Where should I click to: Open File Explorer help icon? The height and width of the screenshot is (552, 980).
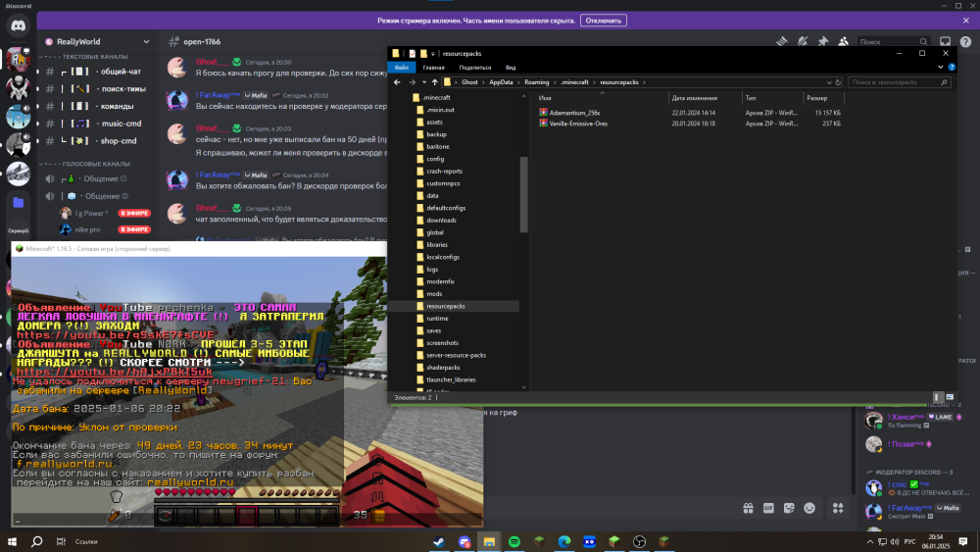[x=952, y=67]
